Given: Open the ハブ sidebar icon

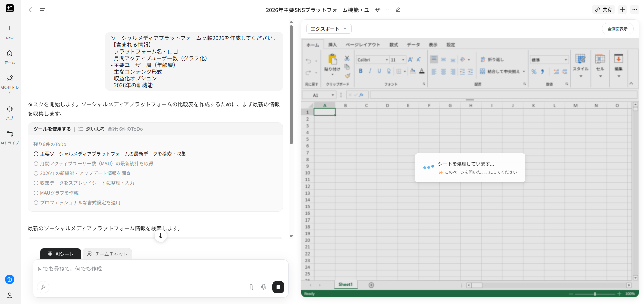Looking at the screenshot, I should coord(10,110).
